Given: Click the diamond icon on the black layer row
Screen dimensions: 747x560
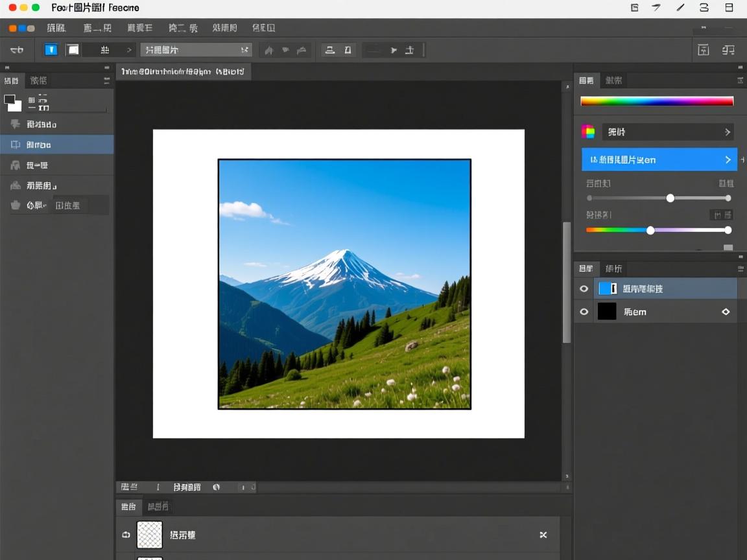Looking at the screenshot, I should pyautogui.click(x=726, y=312).
